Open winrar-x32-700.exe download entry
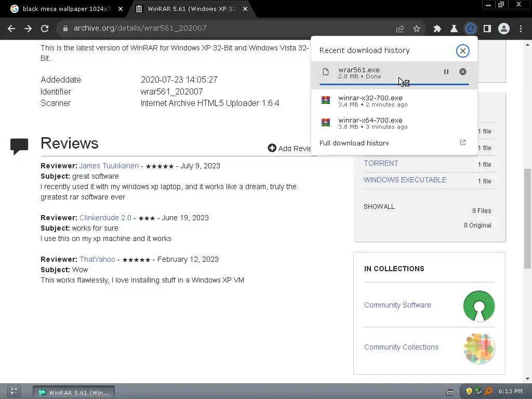The width and height of the screenshot is (532, 399). (x=394, y=101)
